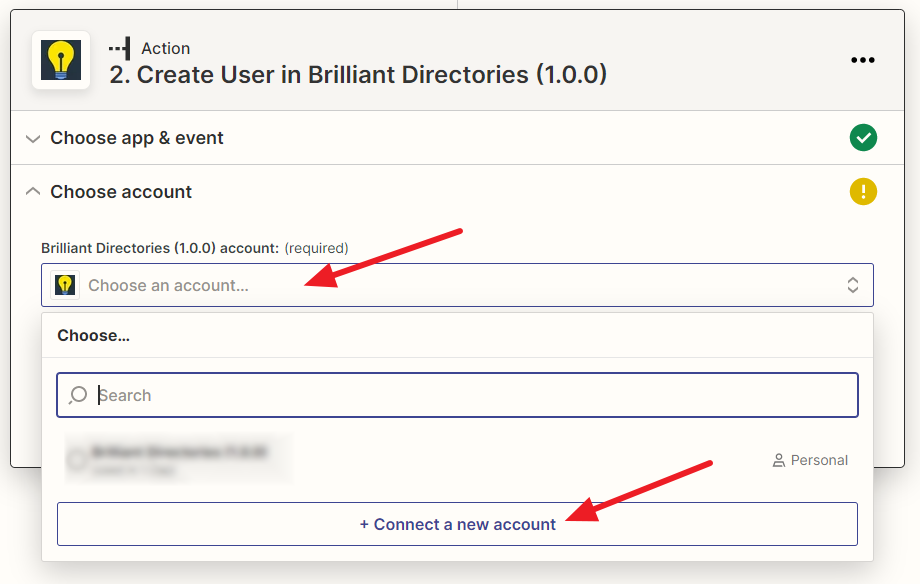
Task: Click the Personal user icon
Action: click(779, 460)
